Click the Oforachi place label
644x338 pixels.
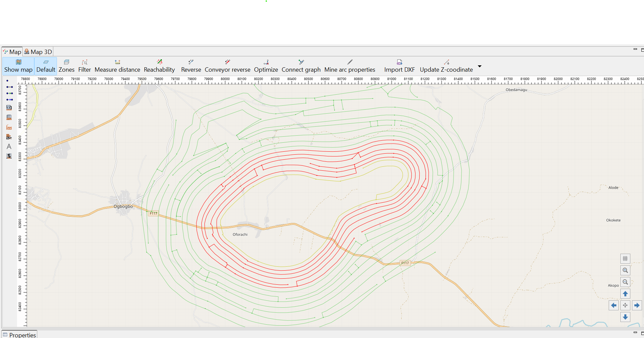[240, 234]
